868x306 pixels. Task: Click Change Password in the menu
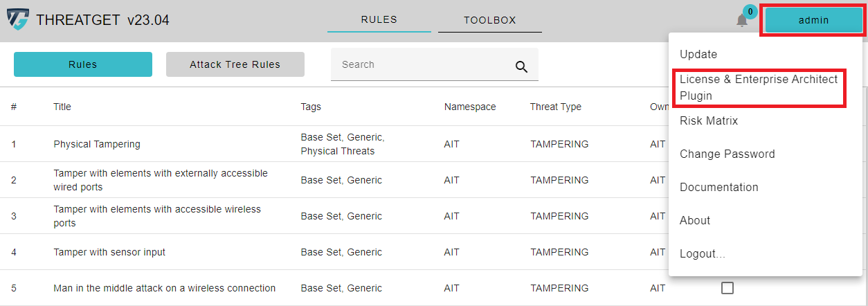click(x=727, y=154)
